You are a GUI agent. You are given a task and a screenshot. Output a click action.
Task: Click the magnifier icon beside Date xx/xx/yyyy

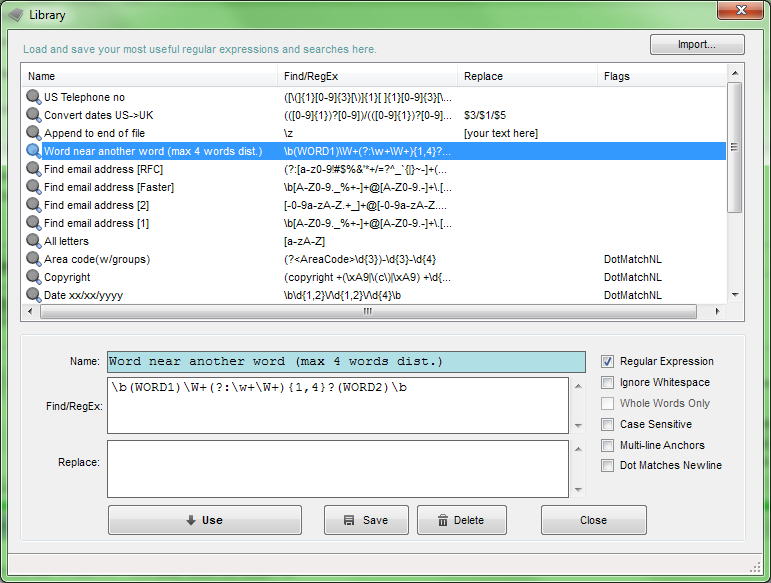coord(33,295)
